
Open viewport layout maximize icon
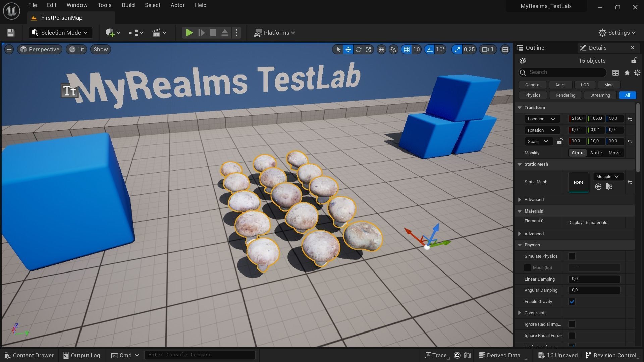coord(505,50)
